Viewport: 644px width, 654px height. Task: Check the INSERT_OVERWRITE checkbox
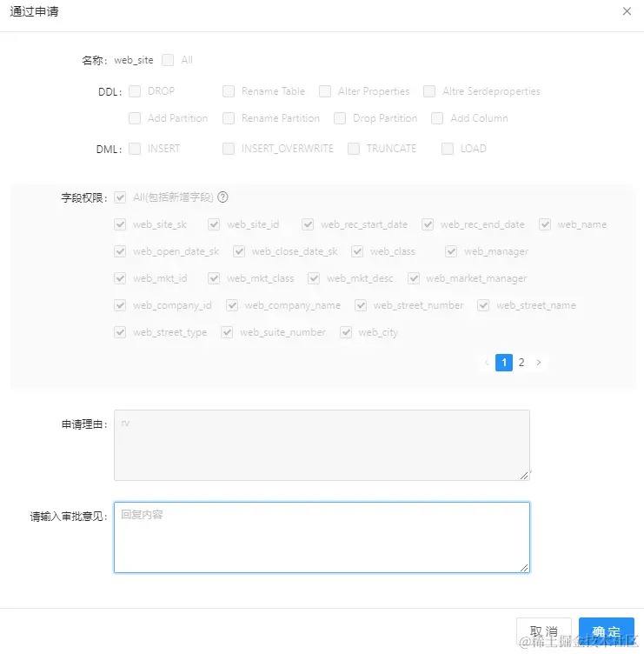[229, 149]
